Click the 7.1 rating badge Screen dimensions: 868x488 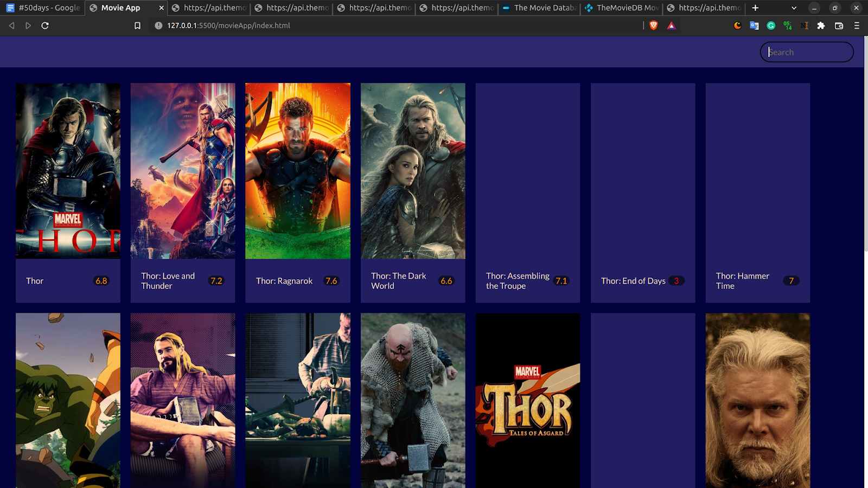(x=561, y=281)
